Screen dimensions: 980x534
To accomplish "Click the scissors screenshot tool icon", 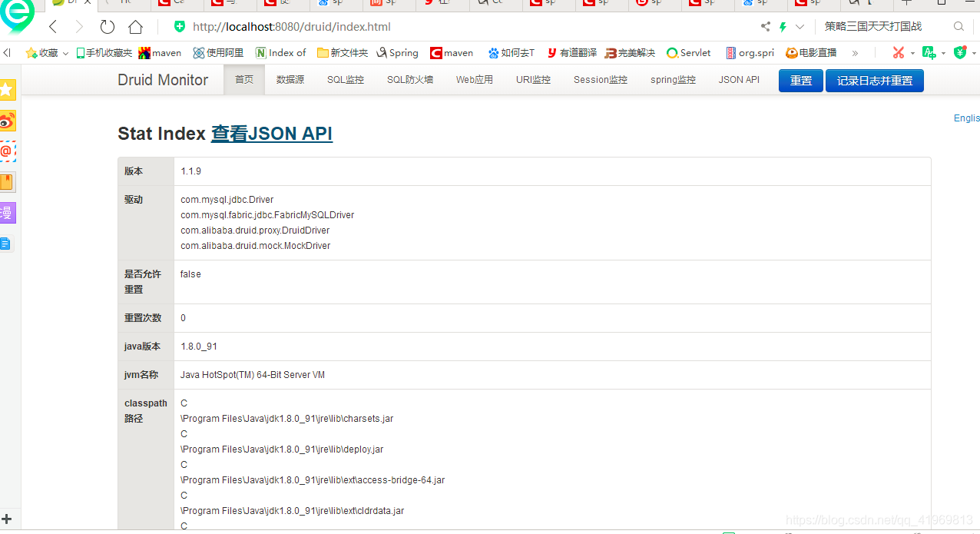I will (899, 52).
